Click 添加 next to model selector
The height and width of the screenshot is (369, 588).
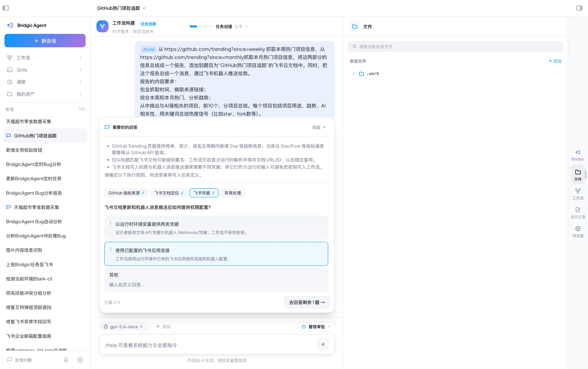(163, 326)
